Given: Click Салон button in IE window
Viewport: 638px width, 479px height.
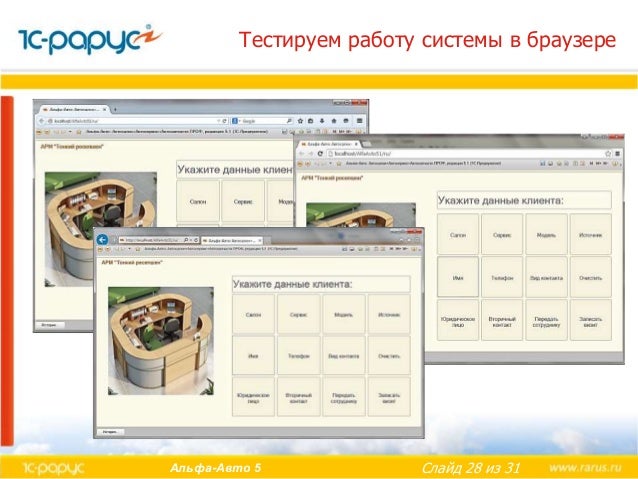Looking at the screenshot, I should pyautogui.click(x=253, y=314).
